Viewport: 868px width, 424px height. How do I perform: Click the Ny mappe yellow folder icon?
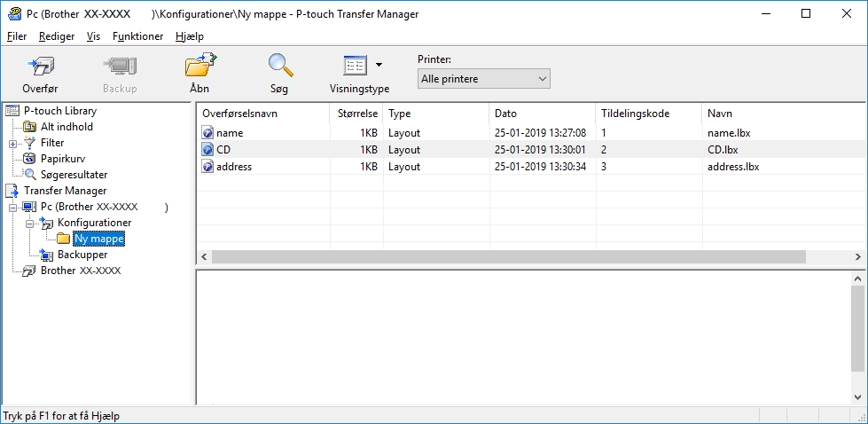64,239
